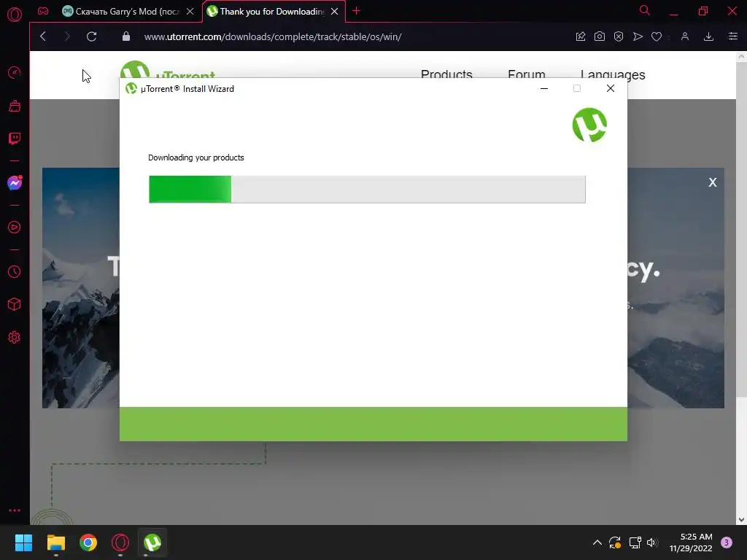The width and height of the screenshot is (747, 560).
Task: Open Twitch panel in Opera sidebar
Action: point(15,139)
